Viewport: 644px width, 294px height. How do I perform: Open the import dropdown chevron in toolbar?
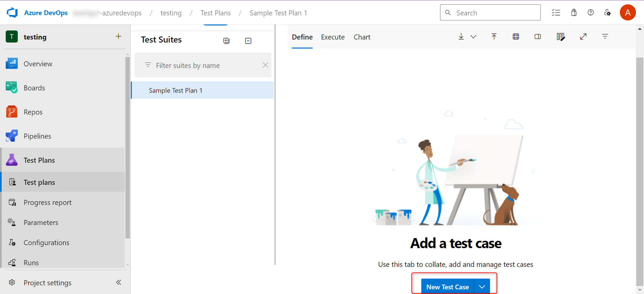click(473, 37)
